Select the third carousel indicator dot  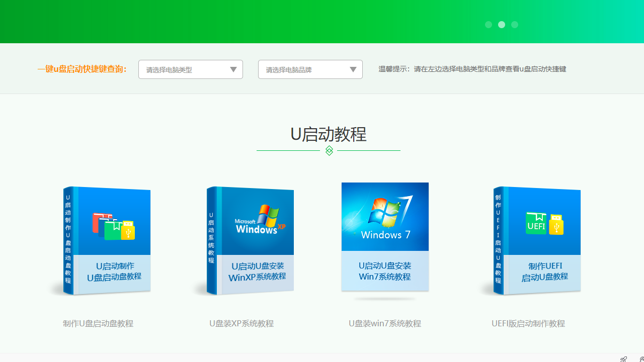pyautogui.click(x=514, y=25)
